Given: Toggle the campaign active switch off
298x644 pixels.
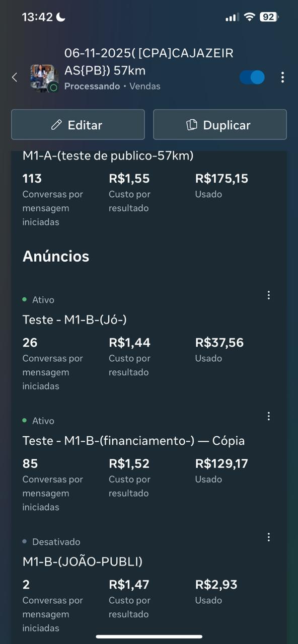Looking at the screenshot, I should [252, 77].
